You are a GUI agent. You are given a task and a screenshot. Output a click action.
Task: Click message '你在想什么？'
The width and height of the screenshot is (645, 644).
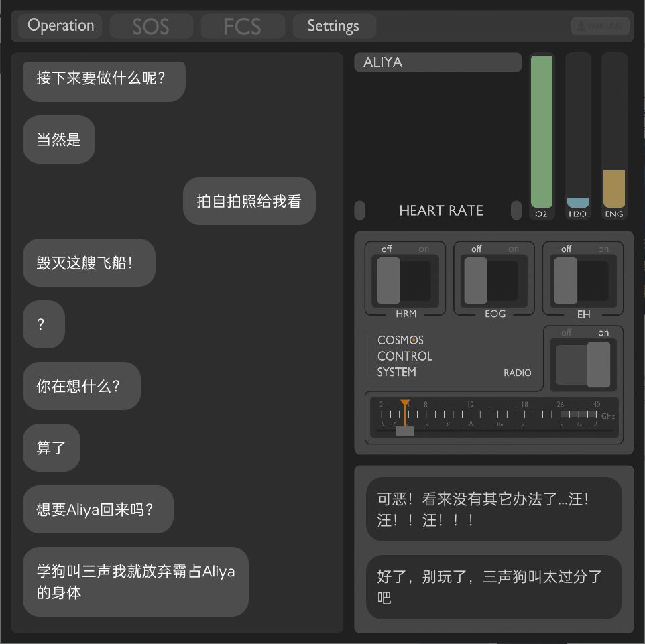[x=82, y=386]
